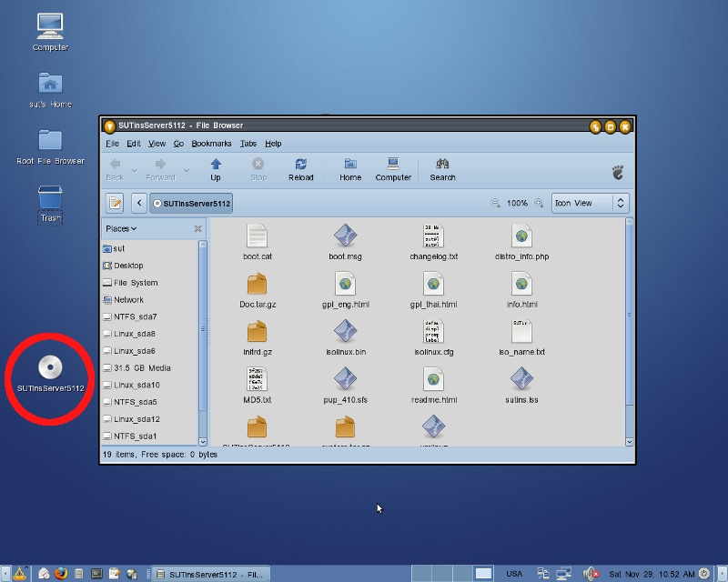Click the Back navigation arrow

coord(115,169)
